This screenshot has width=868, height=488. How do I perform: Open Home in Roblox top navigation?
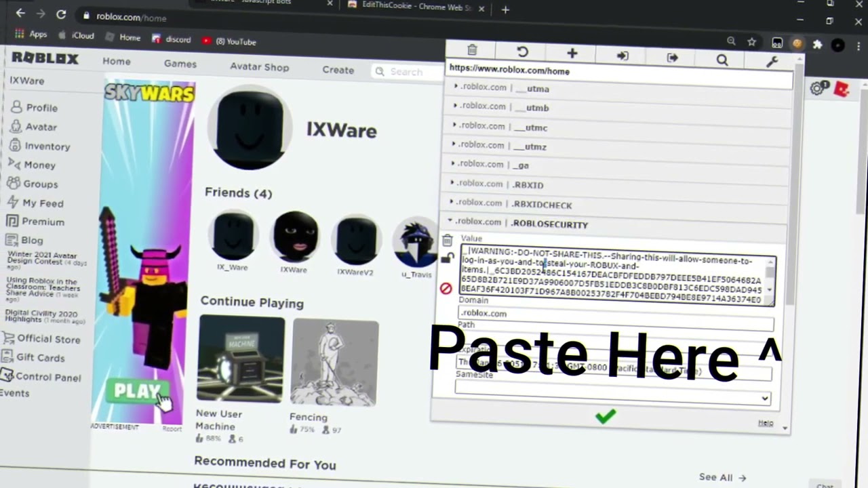click(x=117, y=61)
